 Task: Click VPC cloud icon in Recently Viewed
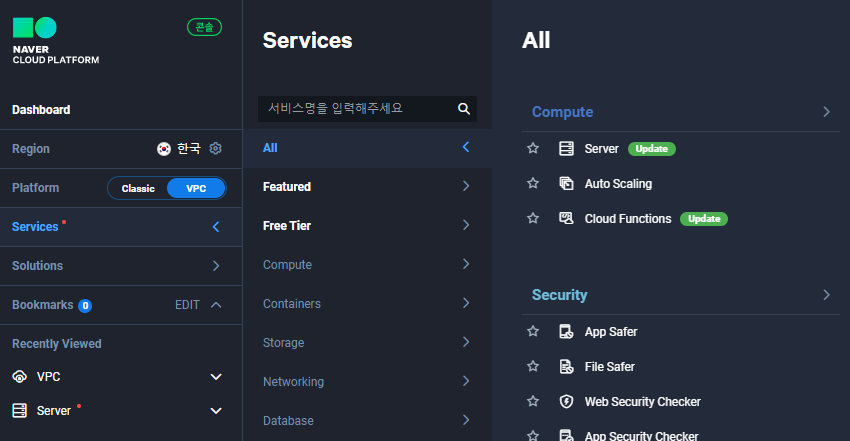(x=20, y=377)
